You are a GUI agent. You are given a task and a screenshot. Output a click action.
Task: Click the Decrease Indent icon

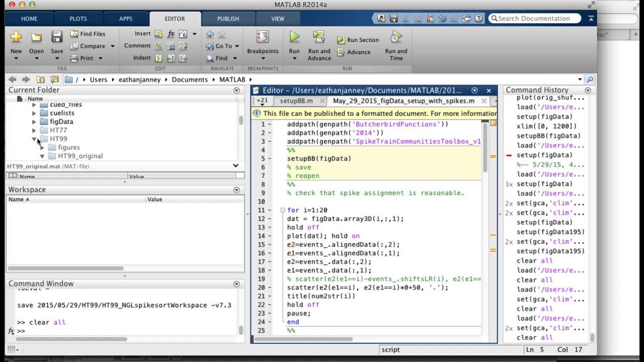pos(183,58)
